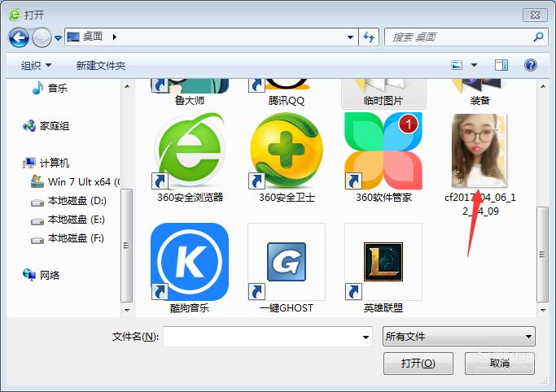556x392 pixels.
Task: Click the navigation pane scrollbar thumb
Action: (x=127, y=246)
